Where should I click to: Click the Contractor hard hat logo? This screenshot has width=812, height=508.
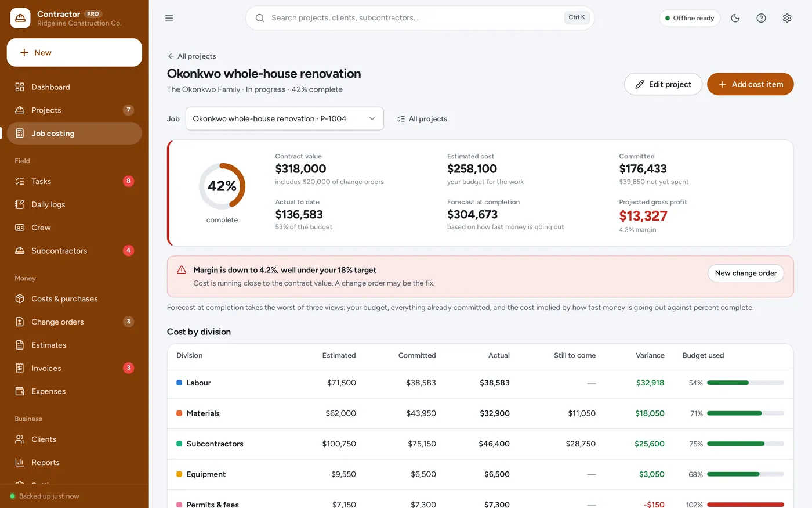pos(20,18)
